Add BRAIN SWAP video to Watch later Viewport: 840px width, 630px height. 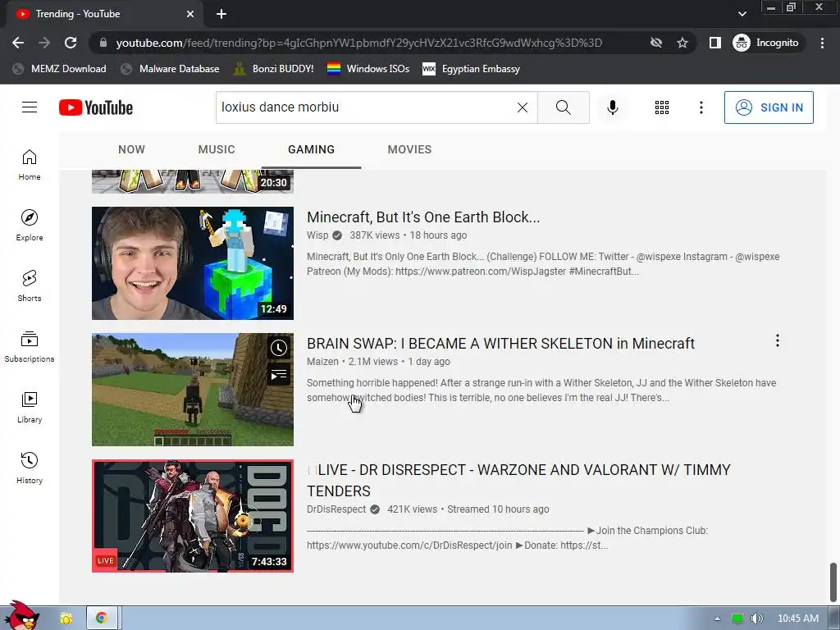tap(279, 348)
